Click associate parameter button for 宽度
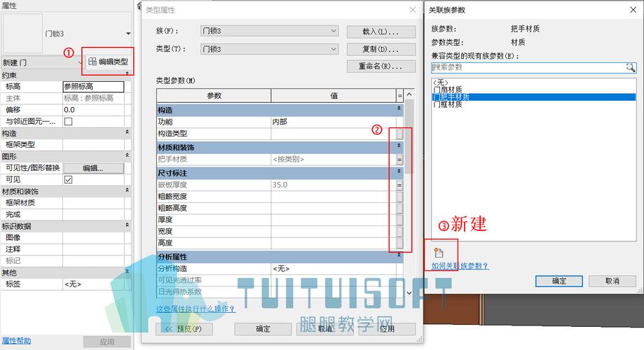644x350 pixels. pos(399,232)
